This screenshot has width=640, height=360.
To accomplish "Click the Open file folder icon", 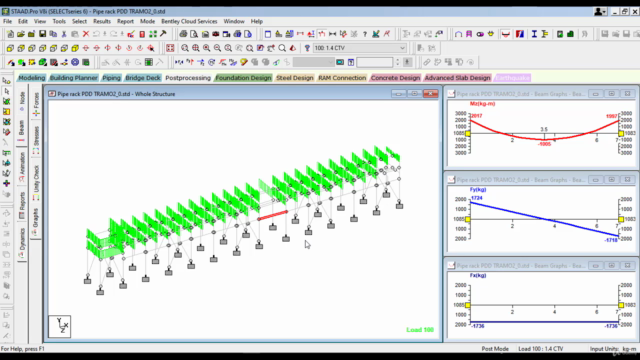I will coord(21,34).
